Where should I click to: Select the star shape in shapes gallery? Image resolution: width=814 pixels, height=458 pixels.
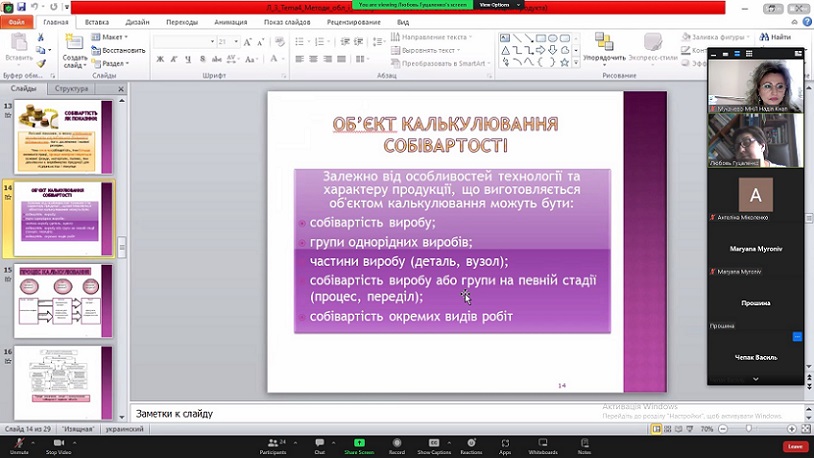564,62
